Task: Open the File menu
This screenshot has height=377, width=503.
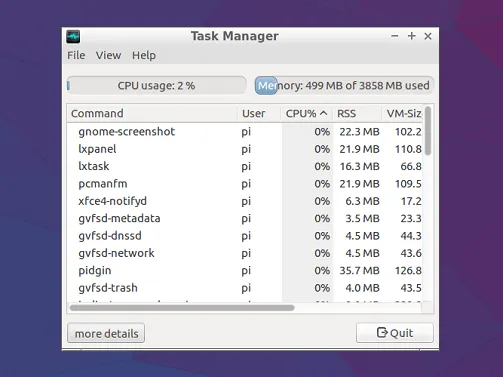Action: (x=76, y=55)
